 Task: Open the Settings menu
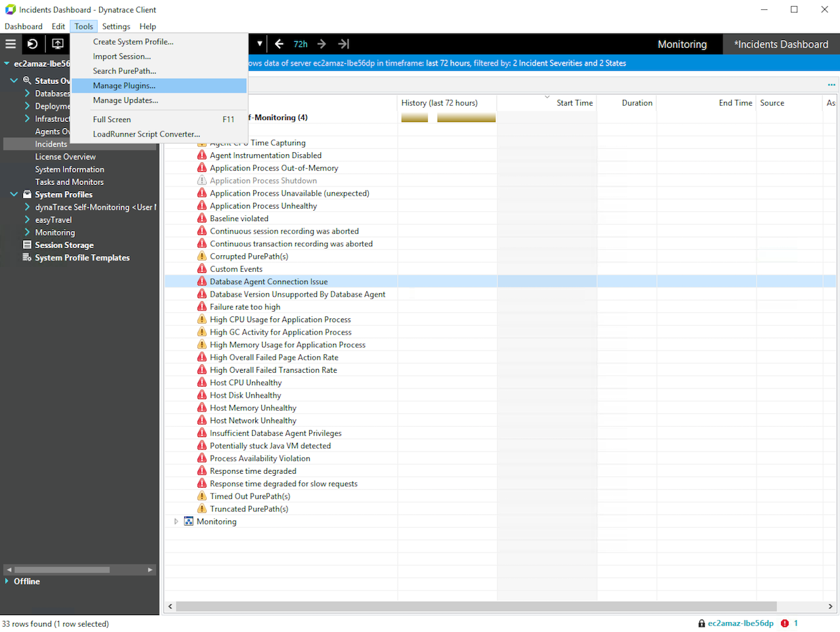coord(116,26)
